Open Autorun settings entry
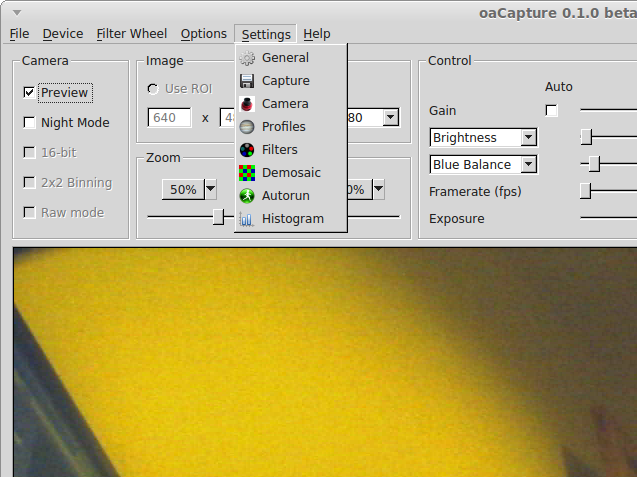The height and width of the screenshot is (477, 637). coord(291,196)
